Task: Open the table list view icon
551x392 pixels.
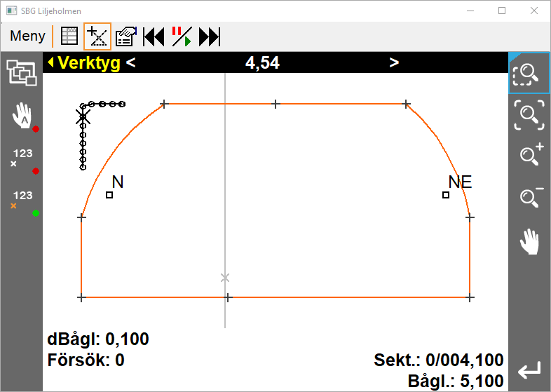Action: click(x=69, y=36)
